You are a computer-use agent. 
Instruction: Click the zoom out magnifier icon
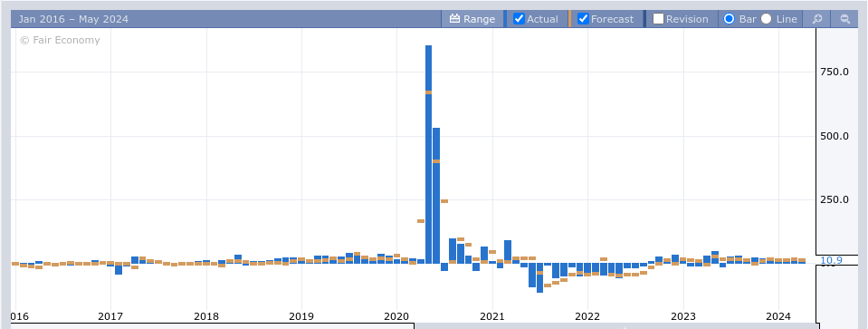tap(844, 19)
